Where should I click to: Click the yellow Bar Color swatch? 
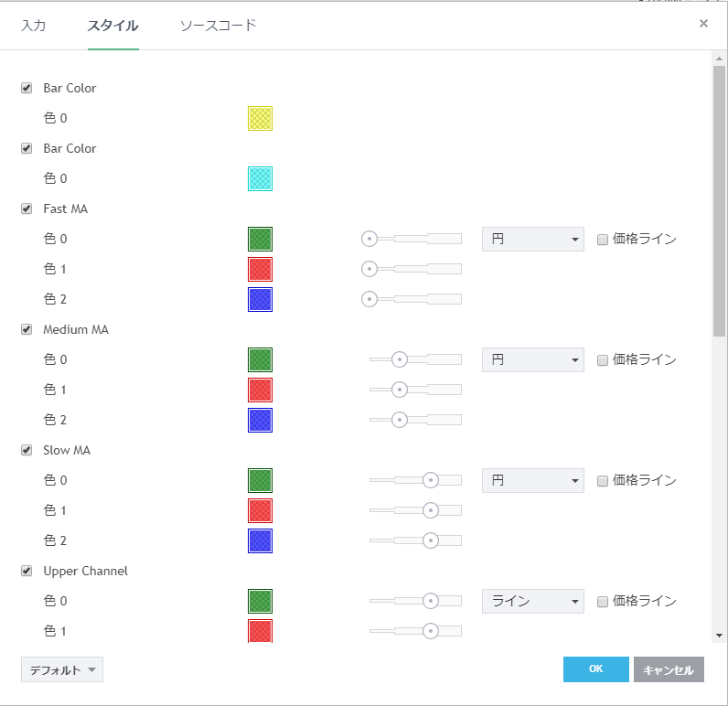(x=260, y=119)
